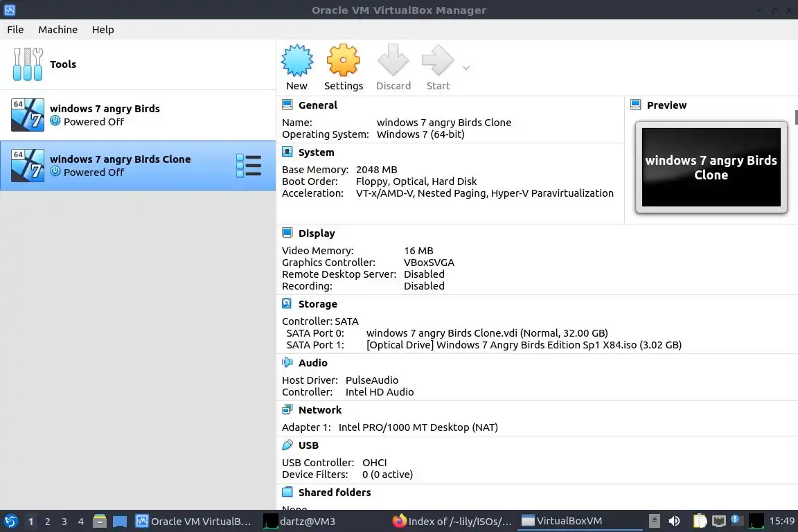Click the volume speaker tray icon
The height and width of the screenshot is (532, 798).
coord(674,521)
